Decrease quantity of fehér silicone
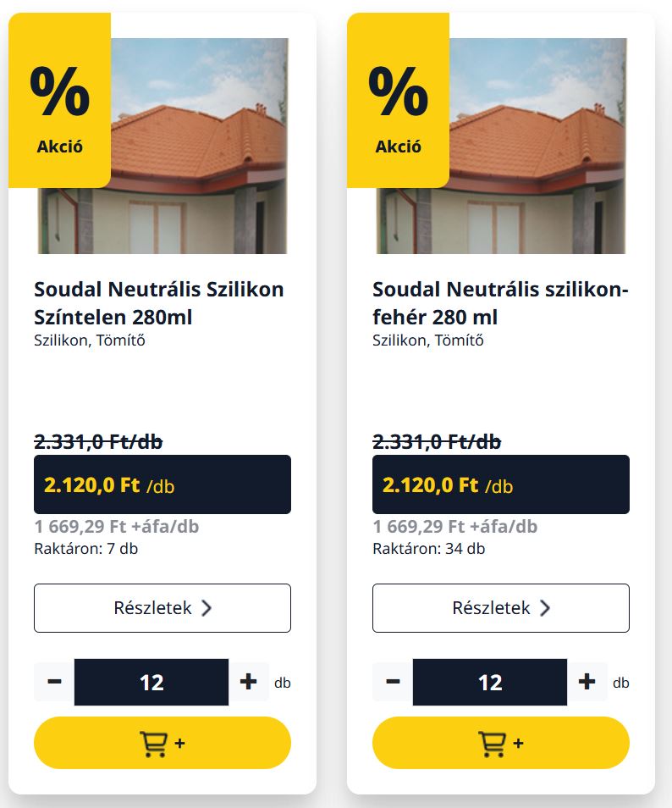 [393, 682]
